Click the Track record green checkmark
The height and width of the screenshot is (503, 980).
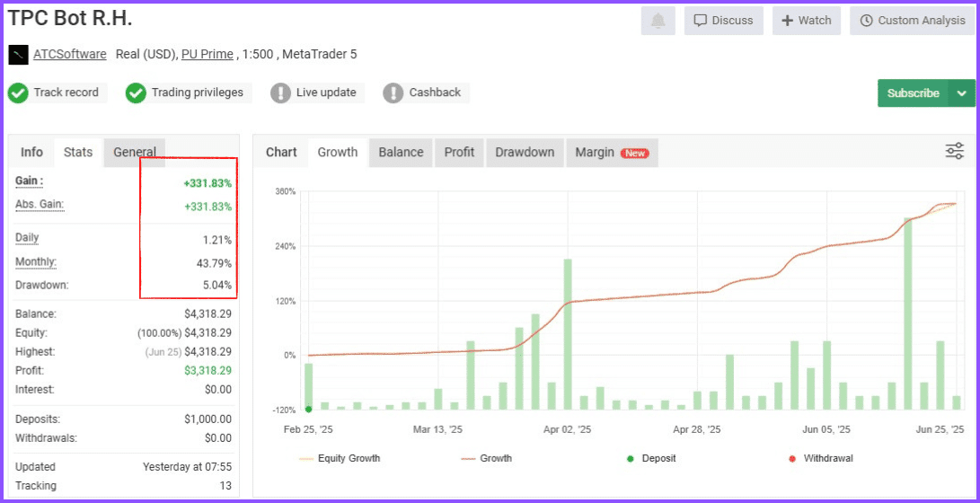18,93
